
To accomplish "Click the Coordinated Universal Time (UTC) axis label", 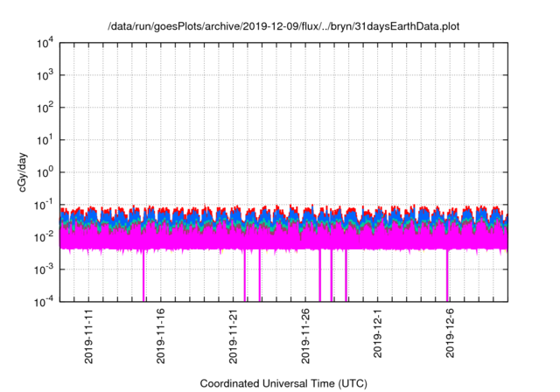I will click(283, 383).
